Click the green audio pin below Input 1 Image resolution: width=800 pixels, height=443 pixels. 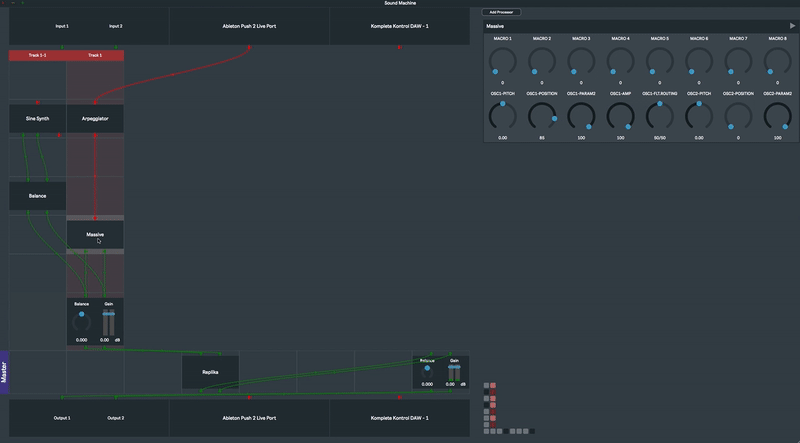point(62,47)
